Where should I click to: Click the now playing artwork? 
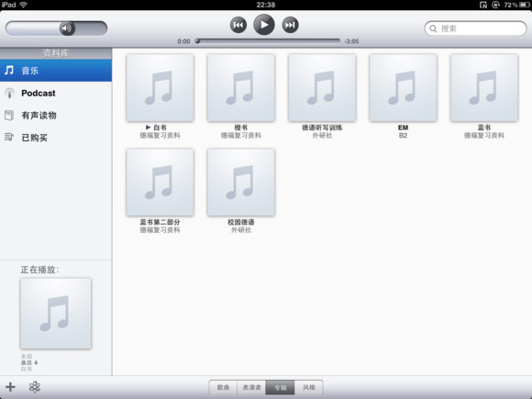click(x=56, y=314)
